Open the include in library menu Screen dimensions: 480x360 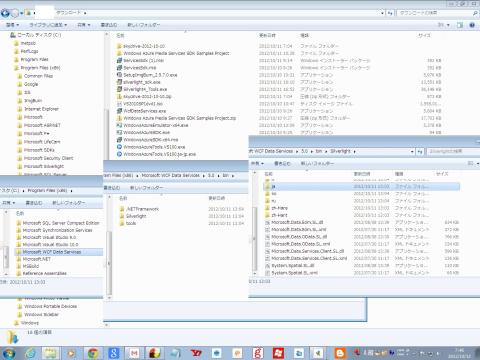tap(48, 25)
